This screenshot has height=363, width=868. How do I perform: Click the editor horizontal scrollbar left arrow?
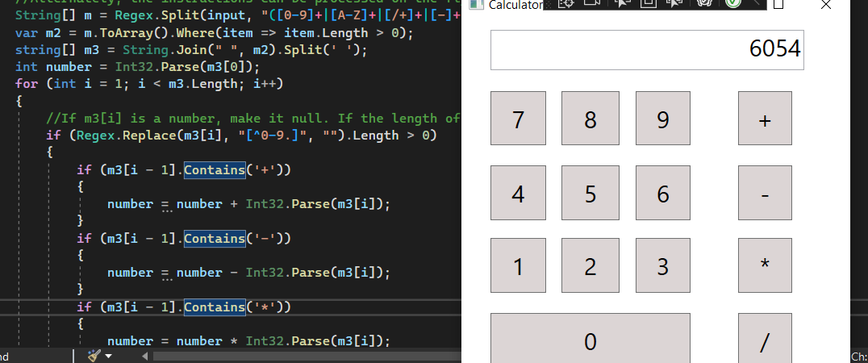(146, 357)
